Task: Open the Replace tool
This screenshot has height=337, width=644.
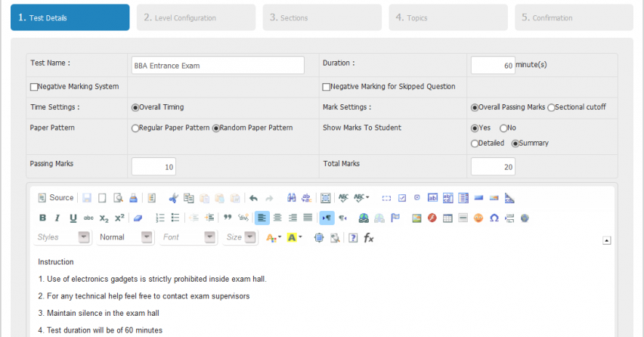Action: (x=306, y=198)
